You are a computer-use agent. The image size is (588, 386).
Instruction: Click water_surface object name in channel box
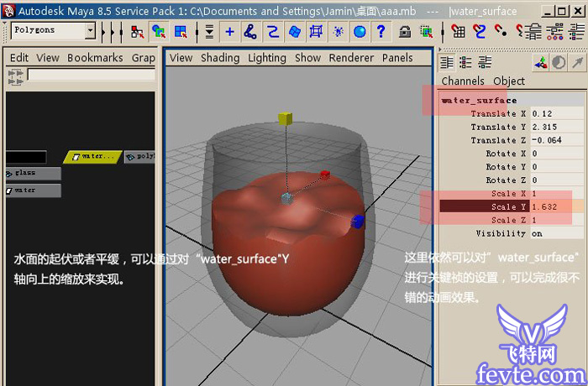coord(479,101)
